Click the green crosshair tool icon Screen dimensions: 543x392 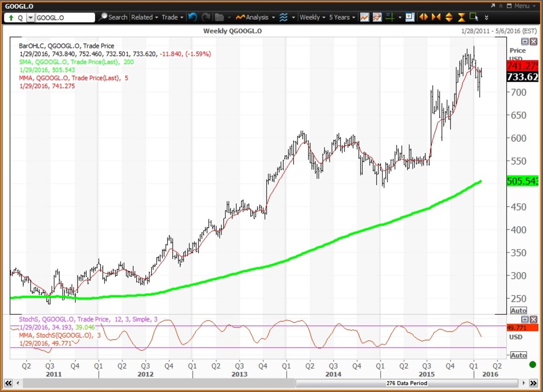(x=390, y=17)
